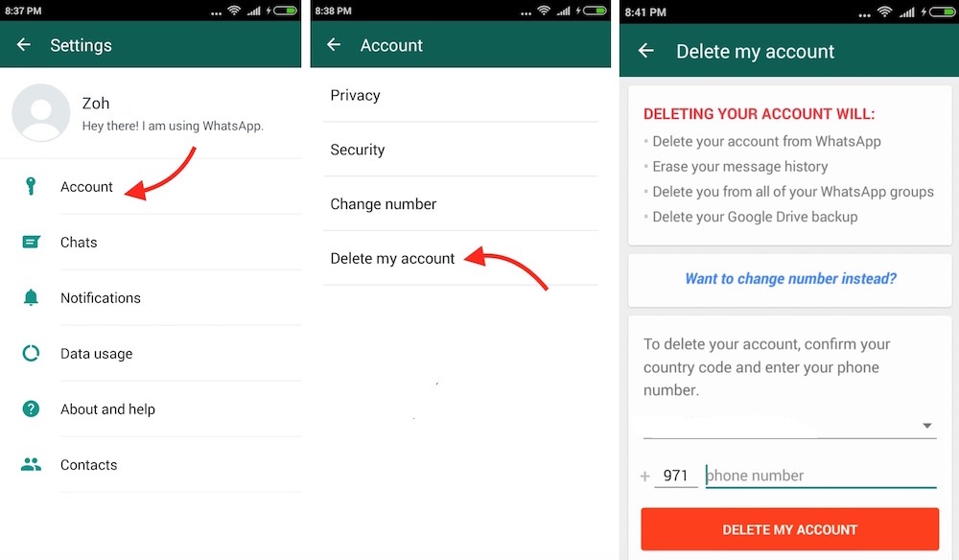The height and width of the screenshot is (560, 959).
Task: Tap the back arrow on Settings screen
Action: point(24,45)
